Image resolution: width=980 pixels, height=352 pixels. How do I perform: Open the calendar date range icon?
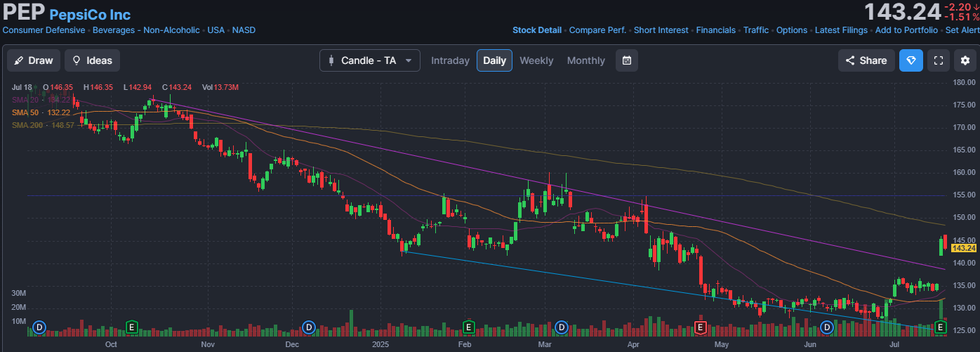[x=627, y=60]
